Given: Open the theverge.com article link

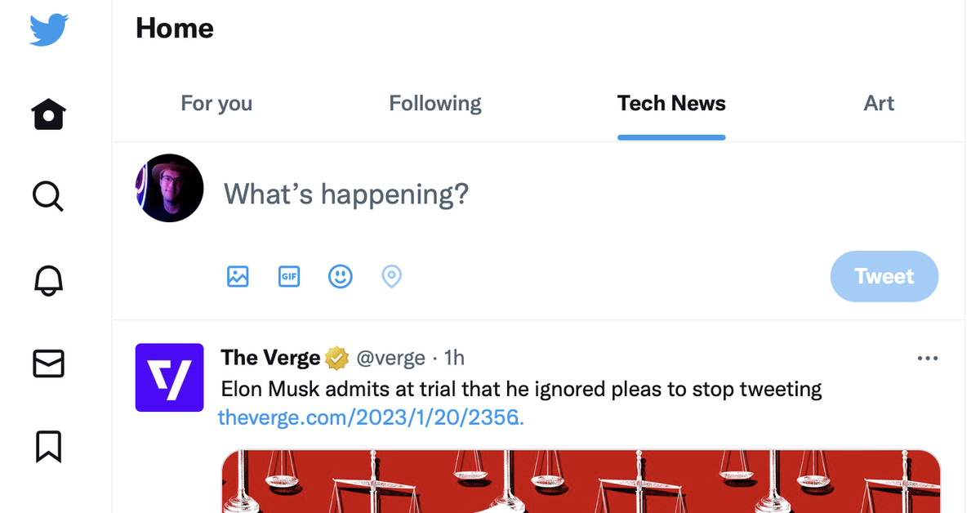Looking at the screenshot, I should pyautogui.click(x=371, y=417).
